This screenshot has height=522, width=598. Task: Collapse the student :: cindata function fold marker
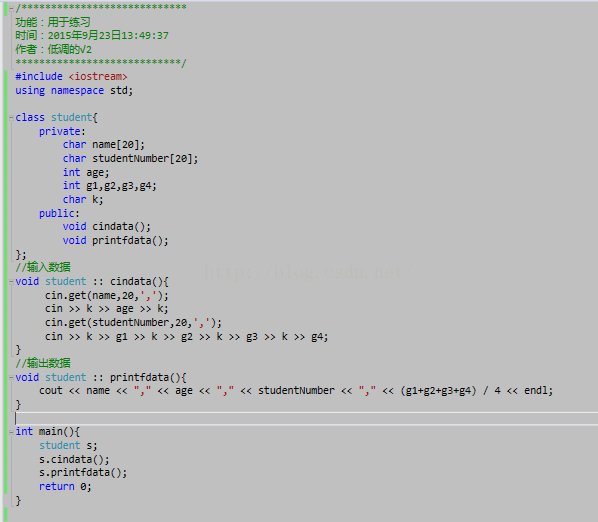point(11,282)
